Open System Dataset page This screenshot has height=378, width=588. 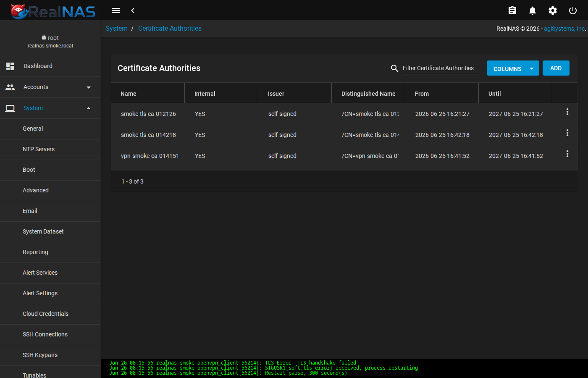[x=50, y=231]
